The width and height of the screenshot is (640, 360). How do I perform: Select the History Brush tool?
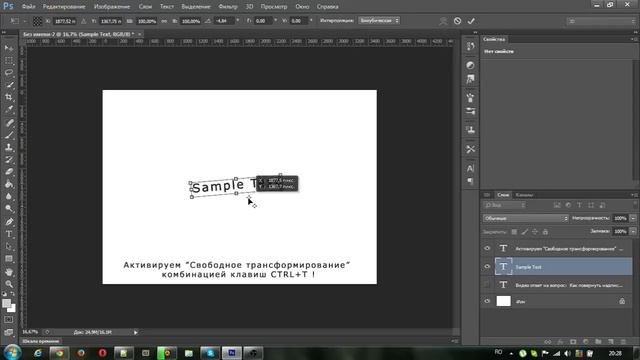pyautogui.click(x=9, y=160)
